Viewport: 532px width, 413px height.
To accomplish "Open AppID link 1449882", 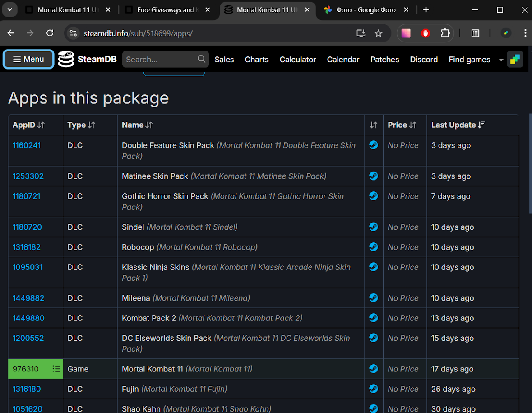I will point(28,298).
